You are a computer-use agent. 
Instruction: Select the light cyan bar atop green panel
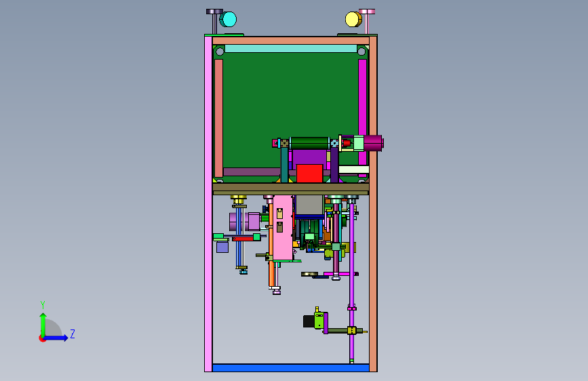tap(291, 48)
